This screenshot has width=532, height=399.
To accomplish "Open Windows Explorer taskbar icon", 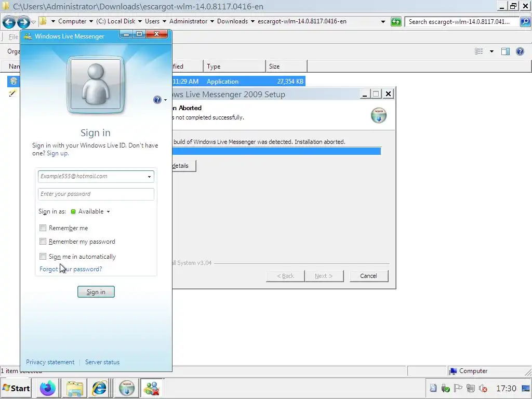I will click(x=74, y=388).
